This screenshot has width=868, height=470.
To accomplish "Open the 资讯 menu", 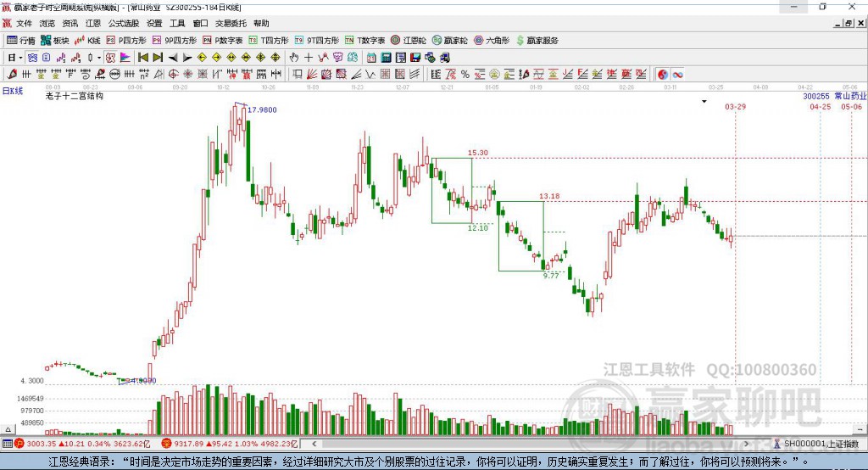I will [70, 23].
